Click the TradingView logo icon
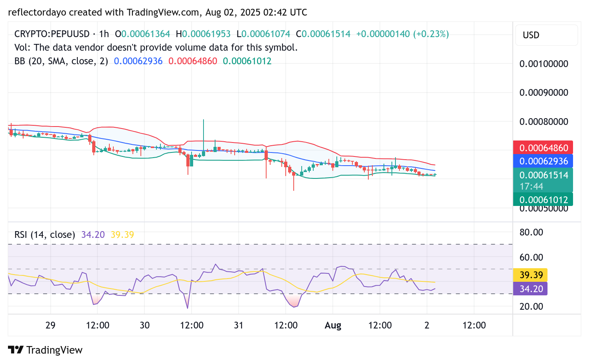The image size is (589, 364). click(16, 350)
